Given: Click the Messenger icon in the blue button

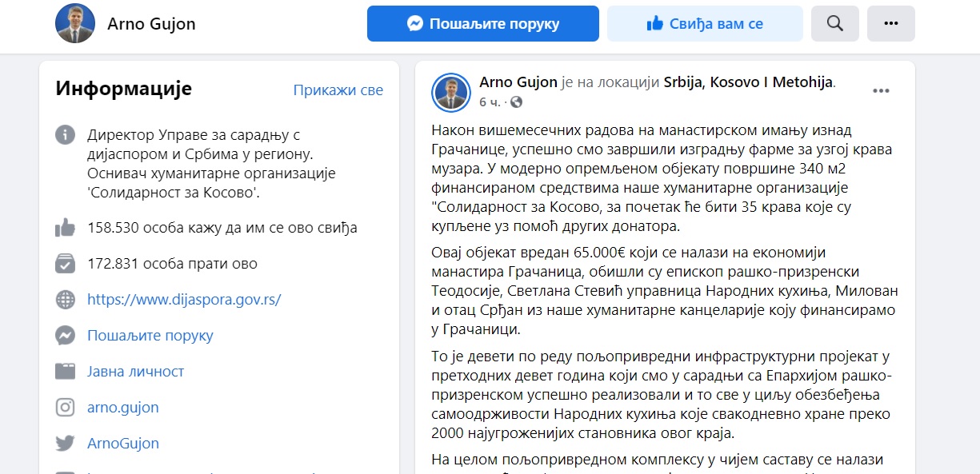Looking at the screenshot, I should tap(414, 24).
